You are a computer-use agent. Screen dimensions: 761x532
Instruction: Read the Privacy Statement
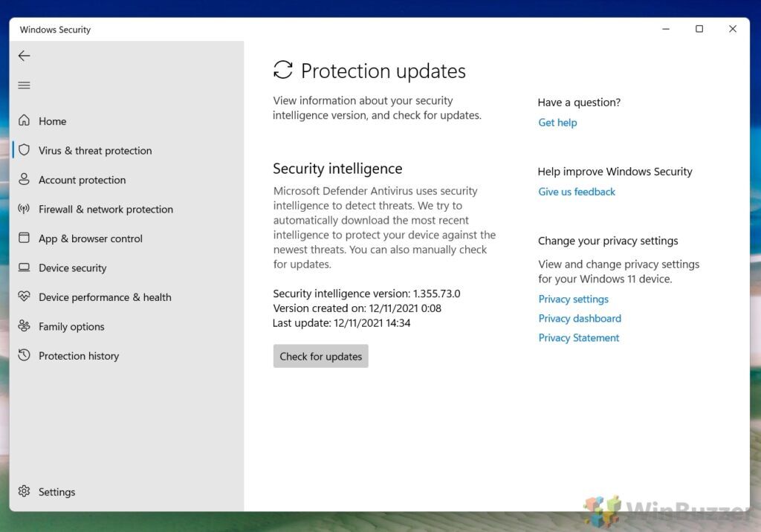[x=578, y=337]
